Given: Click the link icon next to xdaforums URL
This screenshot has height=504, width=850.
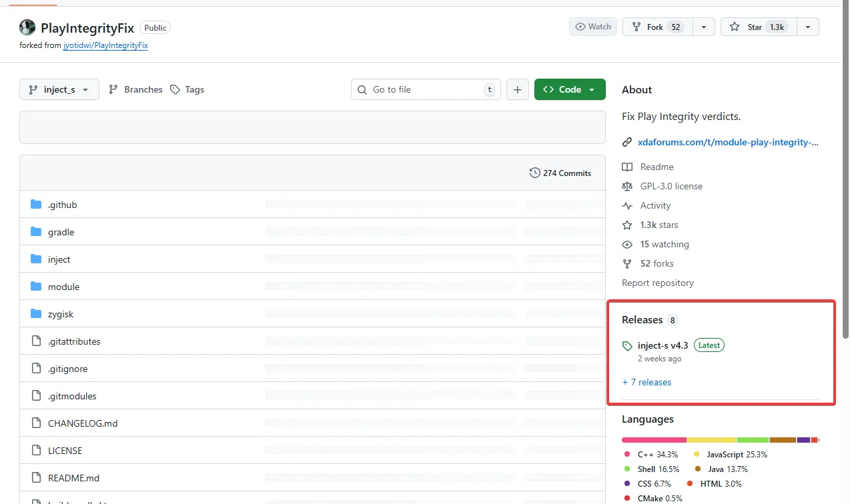Looking at the screenshot, I should pyautogui.click(x=627, y=142).
